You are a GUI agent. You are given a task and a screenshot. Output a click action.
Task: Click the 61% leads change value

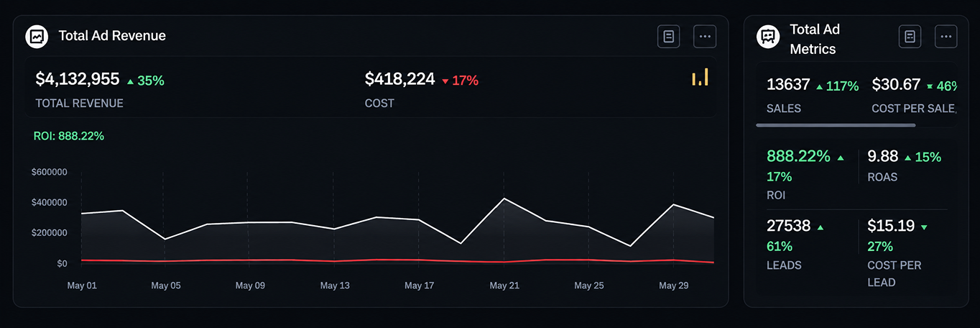pyautogui.click(x=780, y=247)
